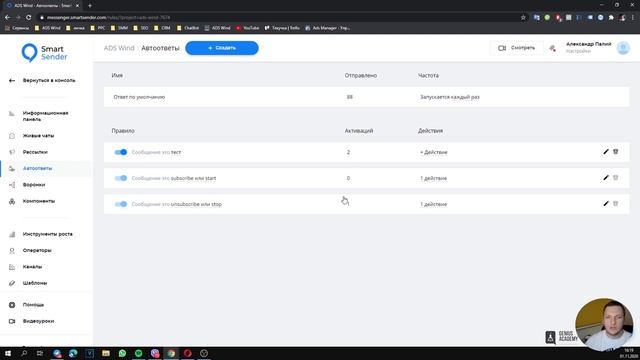Delete the 'тест' rule with trash icon
640x360 pixels.
point(616,152)
